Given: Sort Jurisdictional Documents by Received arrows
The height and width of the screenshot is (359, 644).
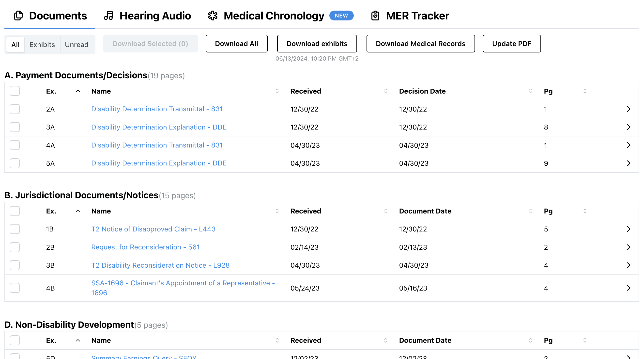Looking at the screenshot, I should 385,211.
